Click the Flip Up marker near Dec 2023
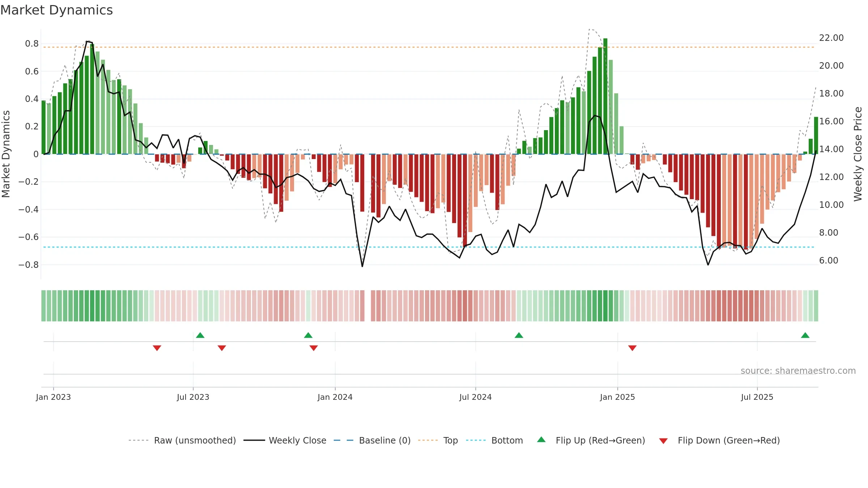868x488 pixels. (308, 335)
